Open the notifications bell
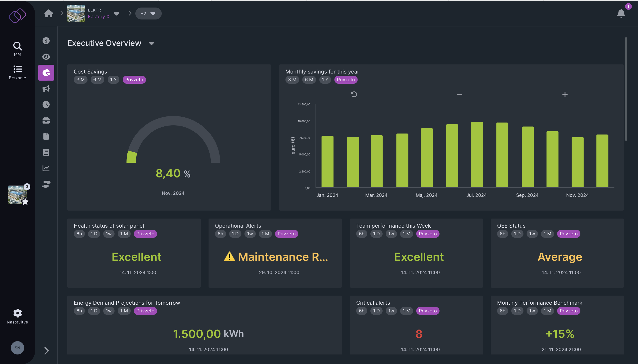 [621, 14]
